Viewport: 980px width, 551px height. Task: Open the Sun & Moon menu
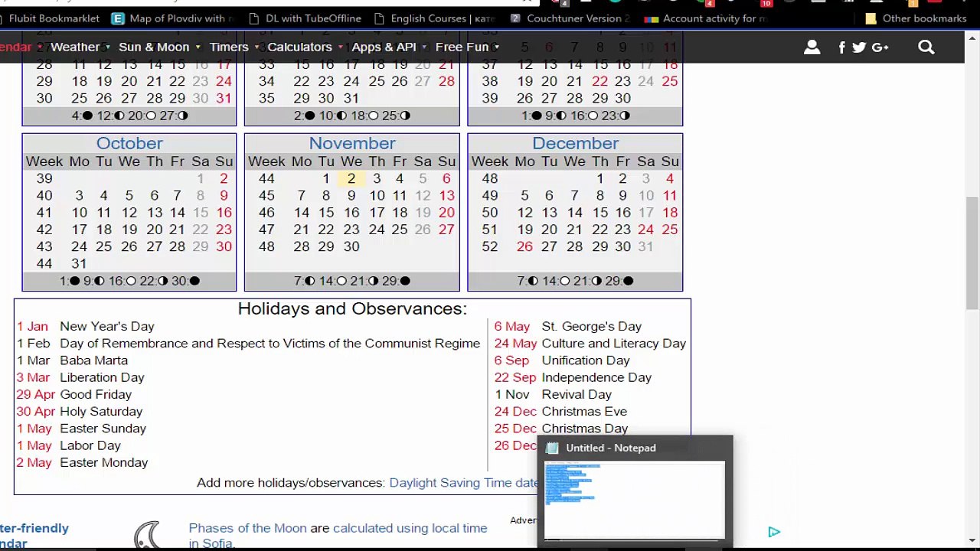pos(154,47)
